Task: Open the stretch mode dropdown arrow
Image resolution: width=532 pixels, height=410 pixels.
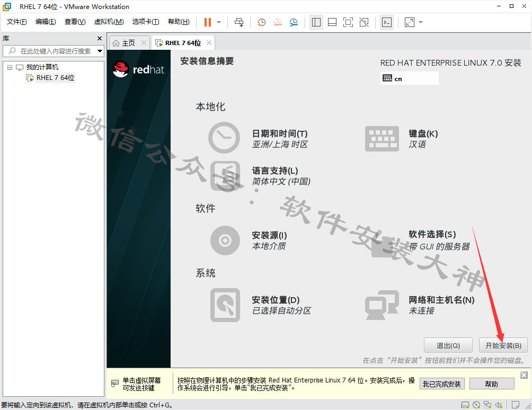Action: (421, 22)
